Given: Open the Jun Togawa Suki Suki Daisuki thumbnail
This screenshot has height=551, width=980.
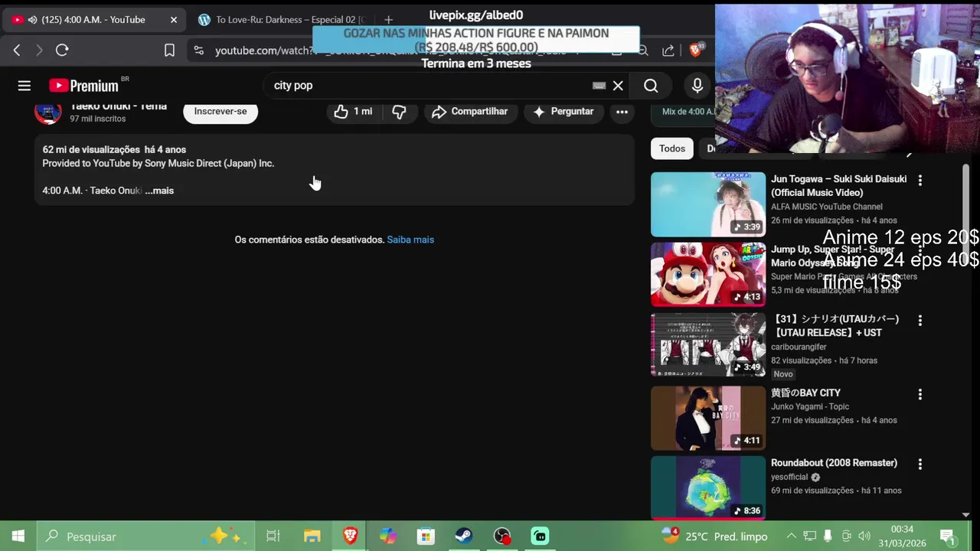Looking at the screenshot, I should tap(708, 204).
